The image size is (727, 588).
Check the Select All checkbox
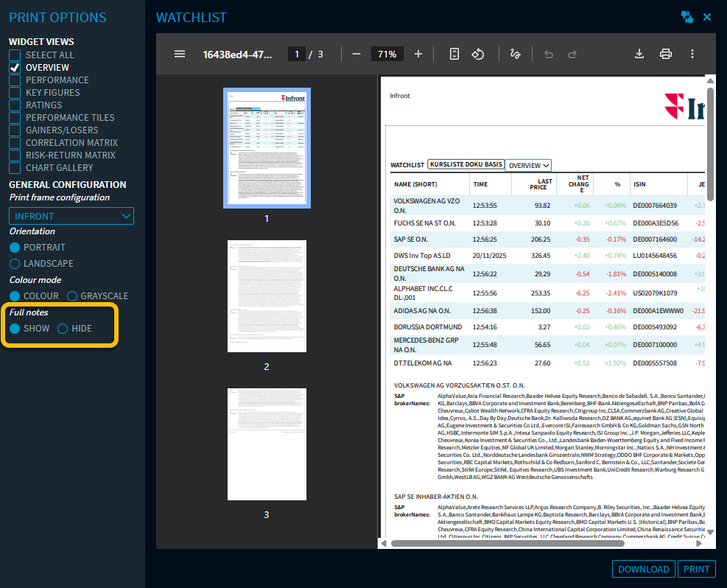[x=15, y=55]
